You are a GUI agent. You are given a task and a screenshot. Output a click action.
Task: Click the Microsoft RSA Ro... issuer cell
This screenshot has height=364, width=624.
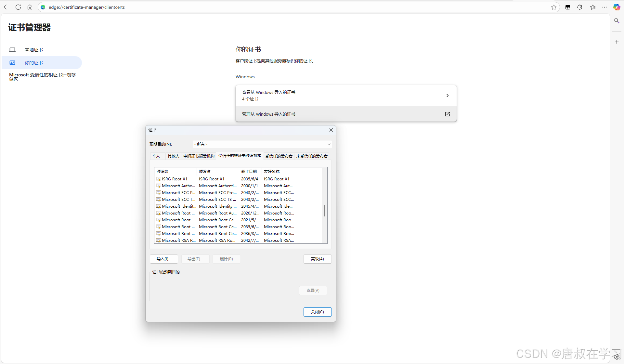217,240
